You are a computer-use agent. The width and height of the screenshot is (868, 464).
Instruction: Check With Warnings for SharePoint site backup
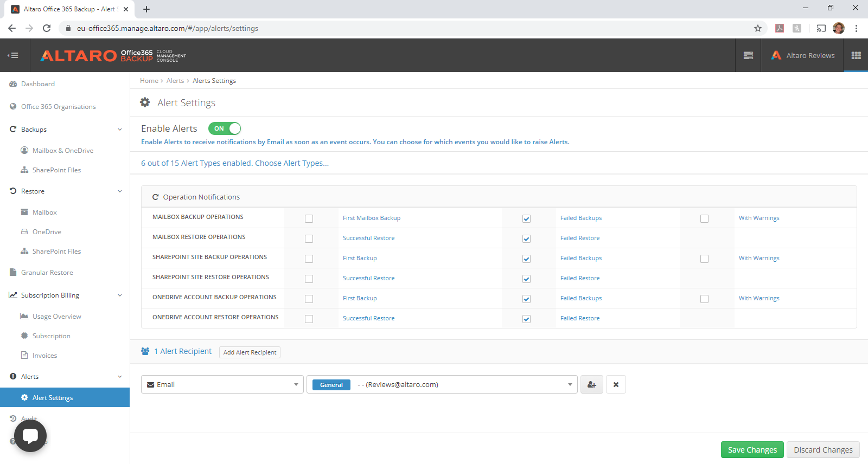(x=704, y=259)
